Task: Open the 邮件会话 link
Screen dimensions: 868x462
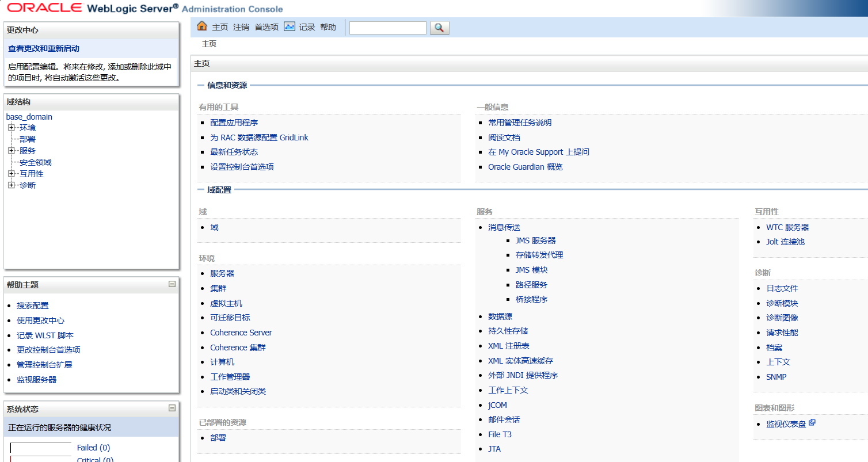Action: [x=504, y=419]
